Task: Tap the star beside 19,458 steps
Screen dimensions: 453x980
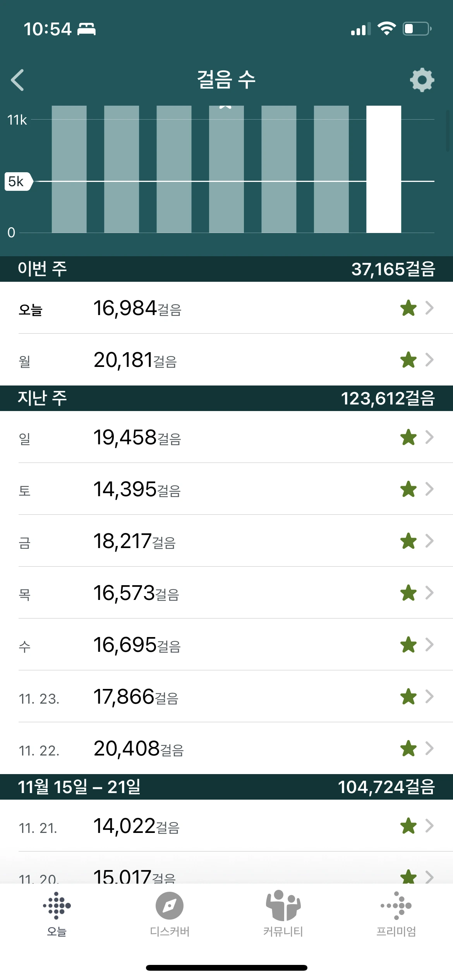Action: (x=408, y=437)
